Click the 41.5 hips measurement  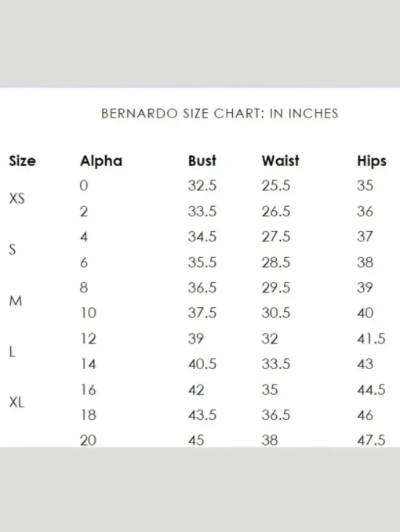(x=372, y=338)
